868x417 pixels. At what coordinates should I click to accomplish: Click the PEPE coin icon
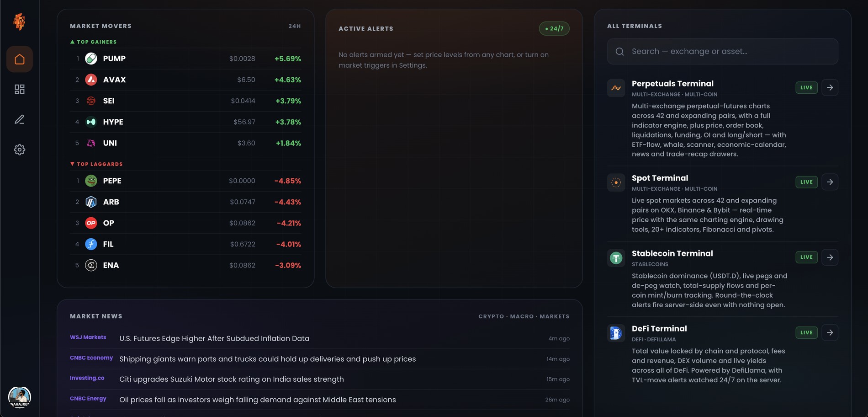(x=91, y=181)
